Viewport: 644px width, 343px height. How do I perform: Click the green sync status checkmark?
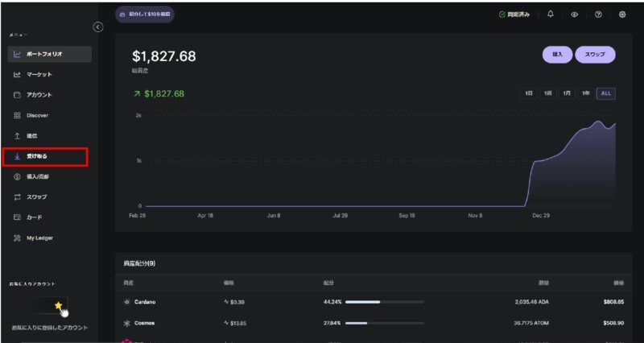(502, 14)
